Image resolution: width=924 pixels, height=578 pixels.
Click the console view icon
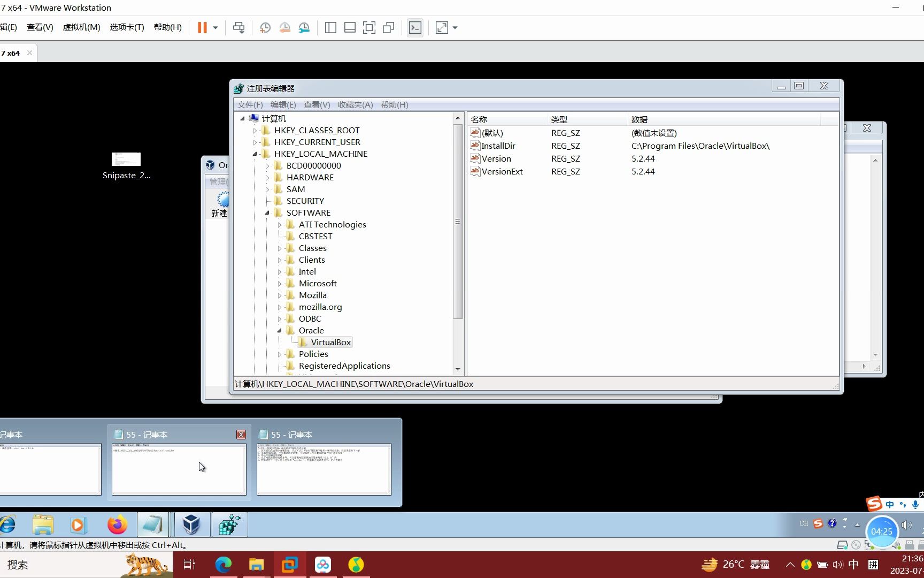tap(415, 28)
